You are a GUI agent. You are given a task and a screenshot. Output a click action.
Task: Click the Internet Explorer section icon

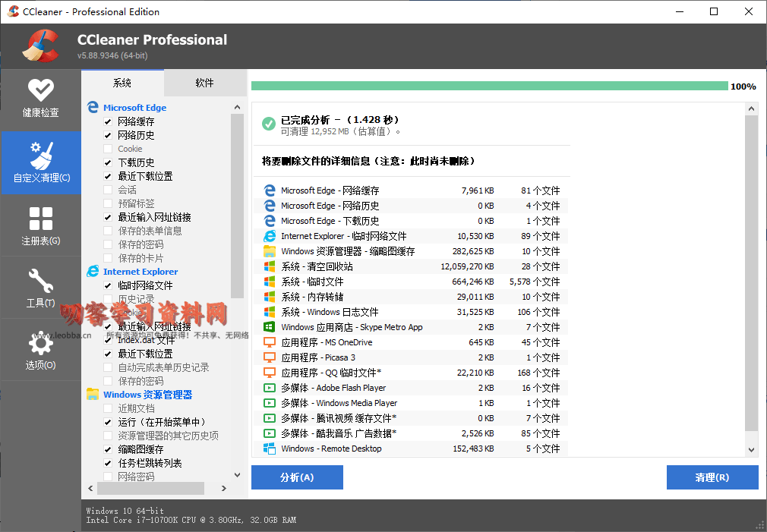(93, 271)
